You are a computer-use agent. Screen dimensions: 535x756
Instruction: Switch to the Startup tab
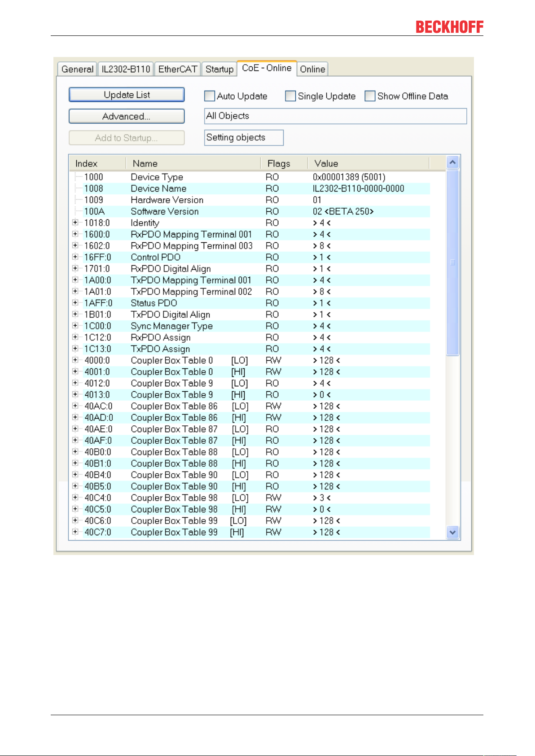[x=219, y=69]
